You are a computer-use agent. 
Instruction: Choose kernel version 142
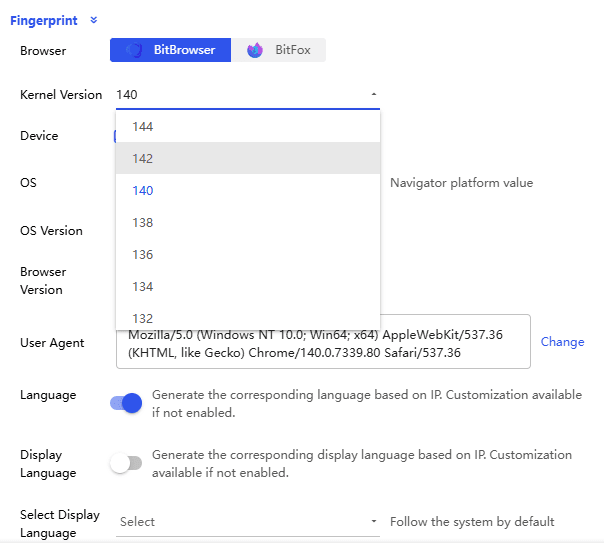[x=248, y=158]
